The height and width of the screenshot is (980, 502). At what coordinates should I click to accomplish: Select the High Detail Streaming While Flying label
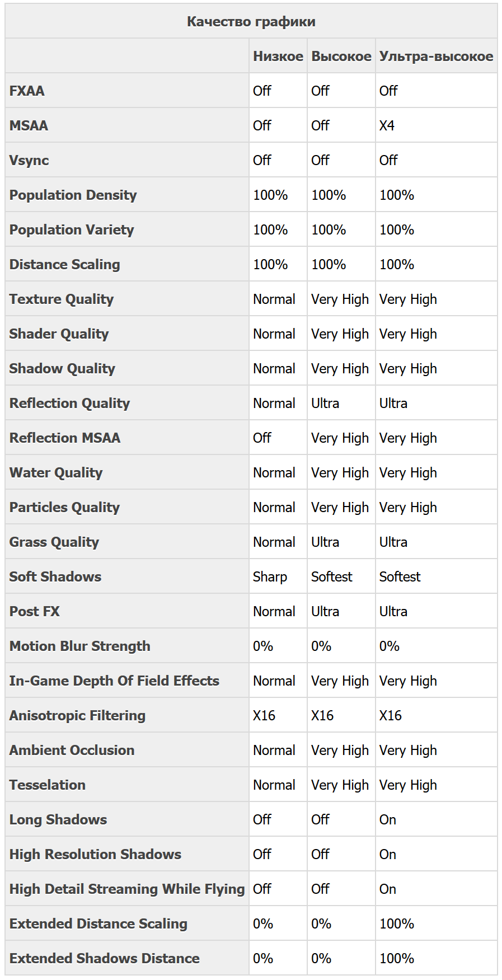[x=127, y=889]
